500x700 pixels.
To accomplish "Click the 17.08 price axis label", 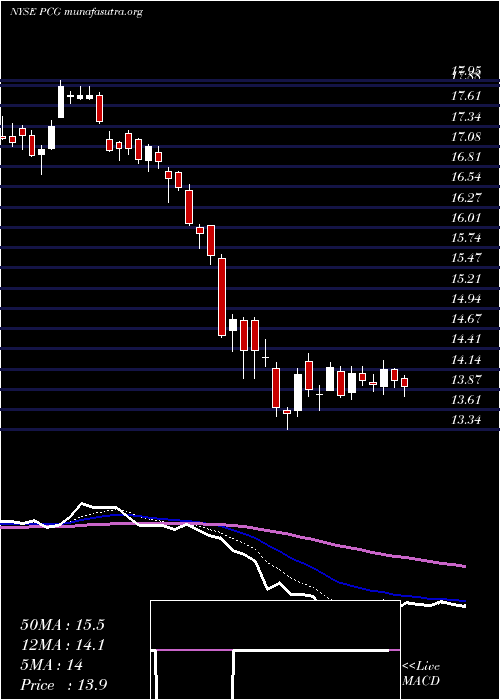I will (x=466, y=137).
